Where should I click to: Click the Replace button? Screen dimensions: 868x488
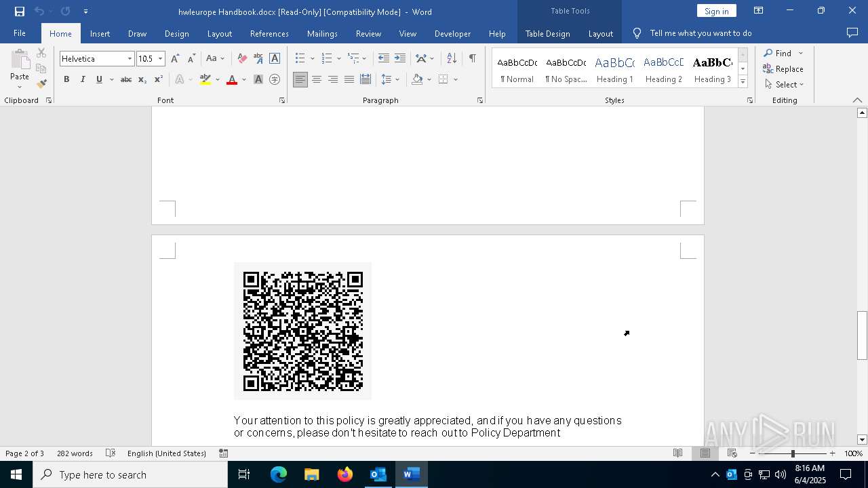point(783,69)
